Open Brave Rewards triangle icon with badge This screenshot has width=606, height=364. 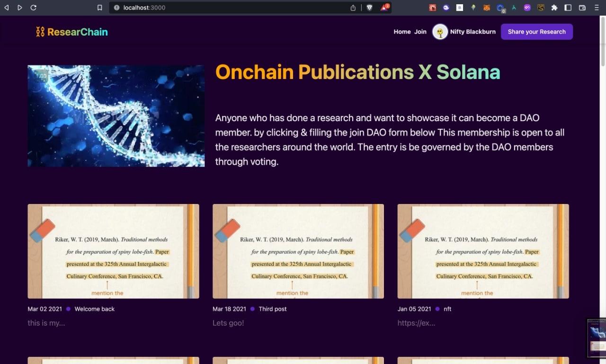point(384,8)
